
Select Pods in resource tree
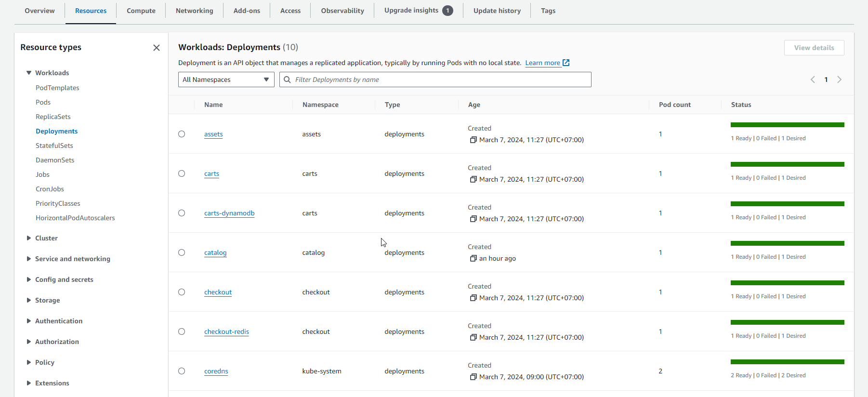click(x=43, y=102)
